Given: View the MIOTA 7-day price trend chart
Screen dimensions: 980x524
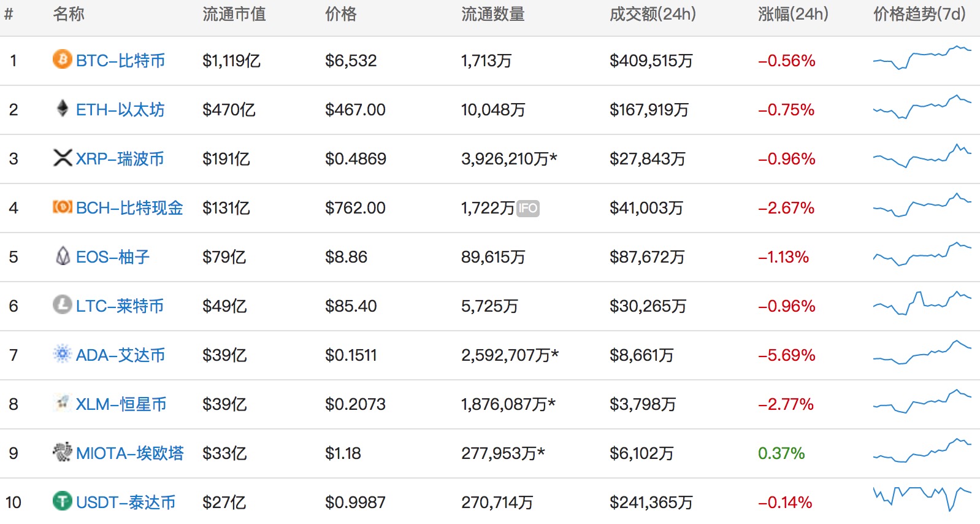Looking at the screenshot, I should click(922, 450).
